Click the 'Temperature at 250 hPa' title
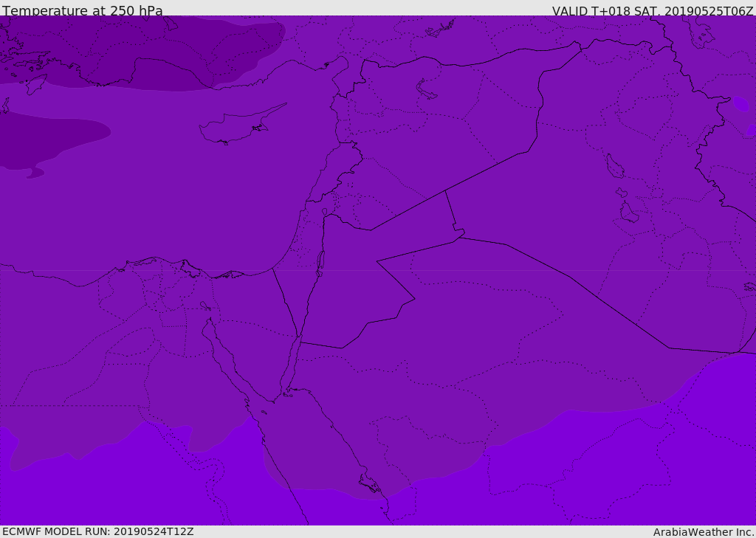The height and width of the screenshot is (538, 756). tap(83, 10)
